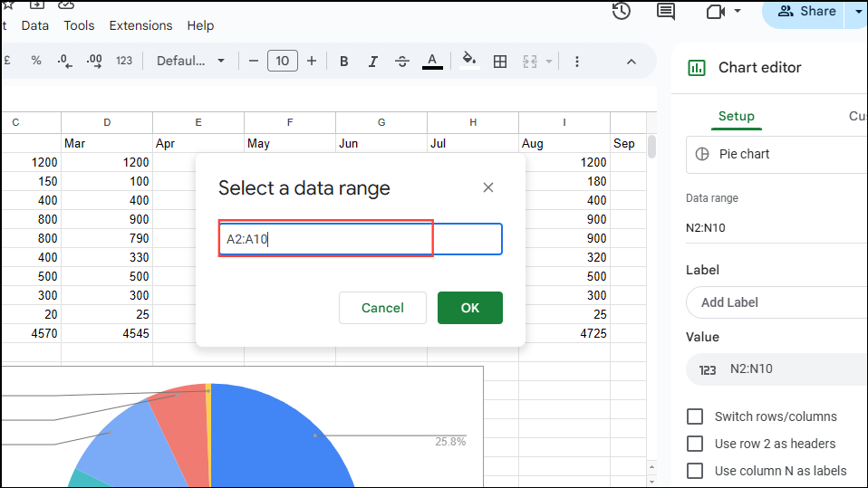868x488 pixels.
Task: Select the cell containing 4545
Action: click(x=107, y=333)
